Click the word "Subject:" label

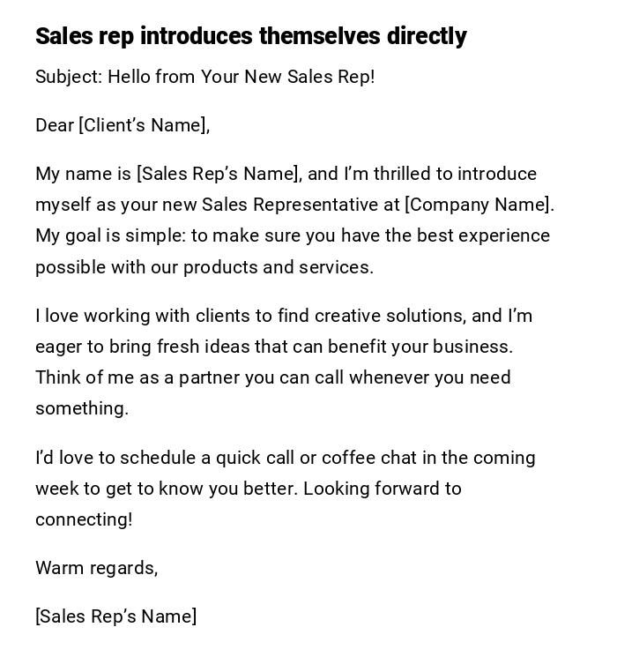pyautogui.click(x=69, y=77)
